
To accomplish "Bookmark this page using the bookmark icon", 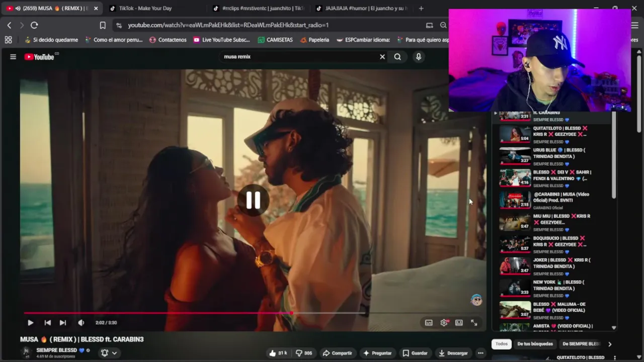I will 103,25.
